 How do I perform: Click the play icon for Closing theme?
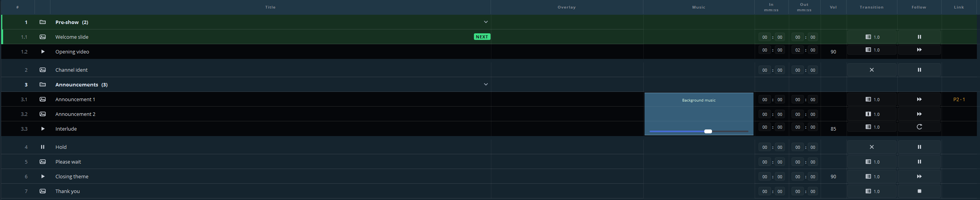tap(43, 176)
